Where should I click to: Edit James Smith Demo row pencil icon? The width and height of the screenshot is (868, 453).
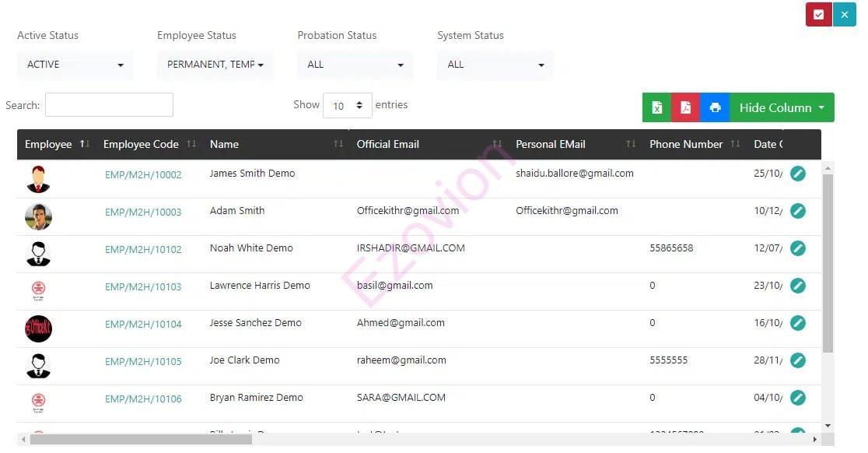coord(797,174)
